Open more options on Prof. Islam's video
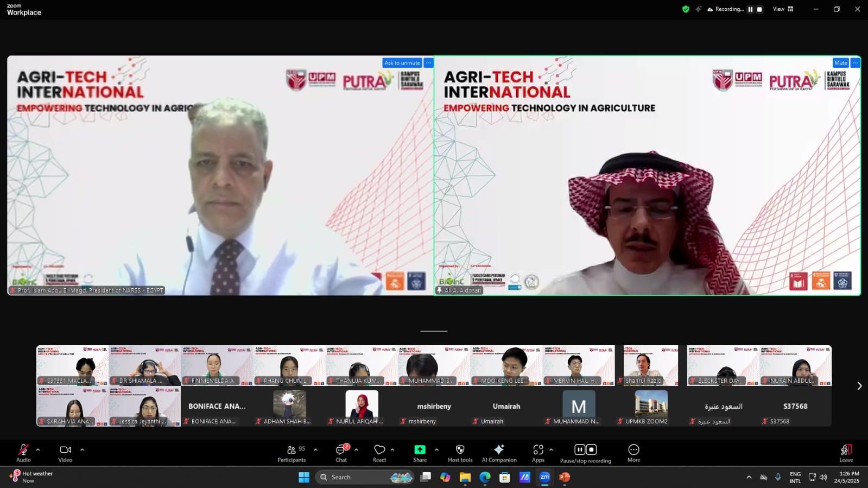 click(428, 63)
